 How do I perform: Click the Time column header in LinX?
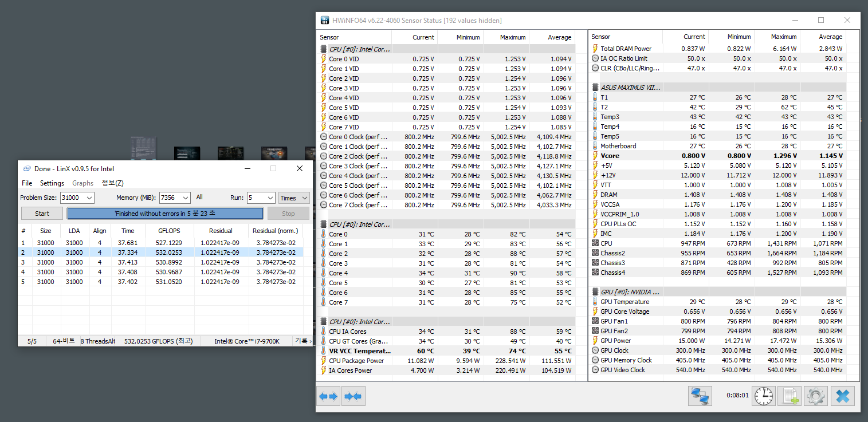[x=128, y=231]
